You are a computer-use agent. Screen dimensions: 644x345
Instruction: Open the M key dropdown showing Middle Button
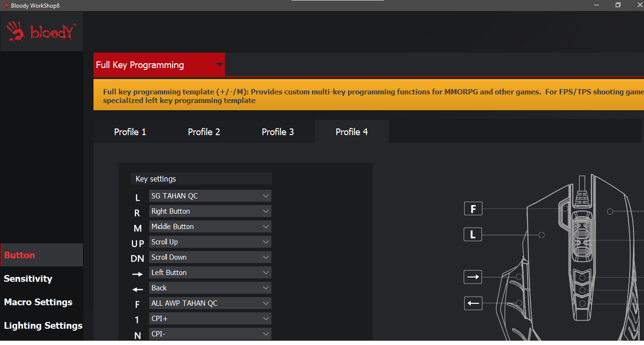tap(210, 227)
